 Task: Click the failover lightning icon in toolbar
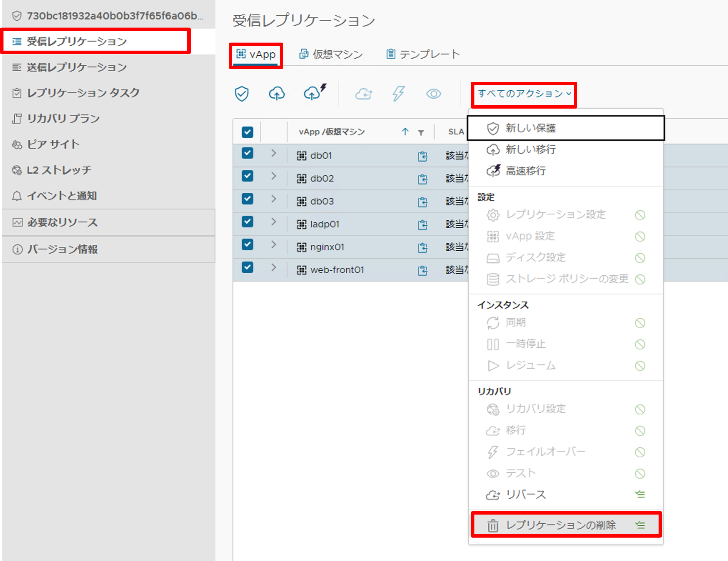pos(398,94)
